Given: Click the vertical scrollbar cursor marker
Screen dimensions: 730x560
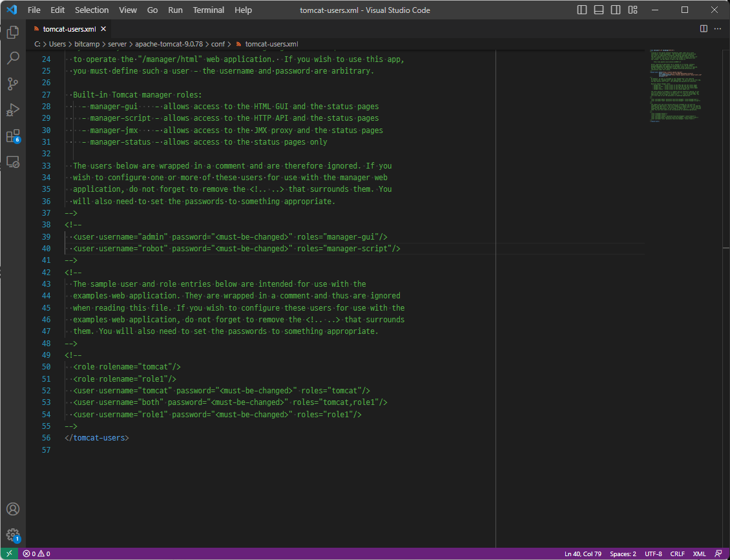Looking at the screenshot, I should click(726, 248).
